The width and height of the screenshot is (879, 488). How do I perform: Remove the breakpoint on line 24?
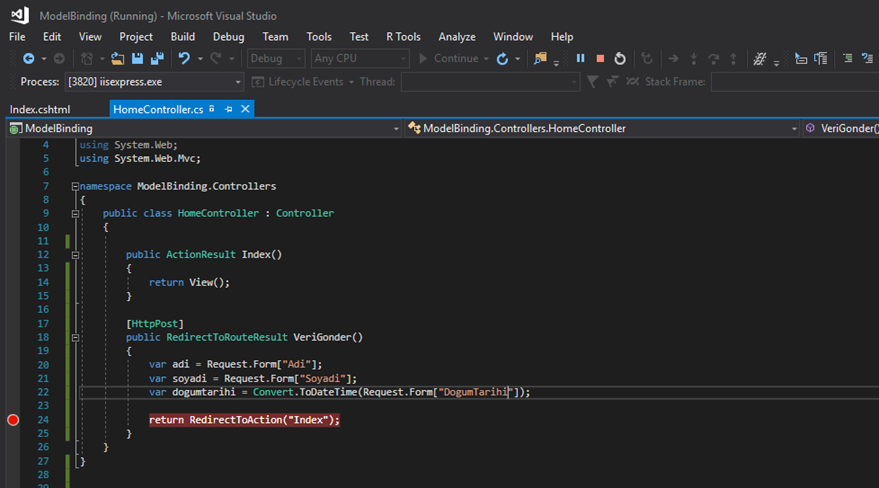[x=13, y=420]
